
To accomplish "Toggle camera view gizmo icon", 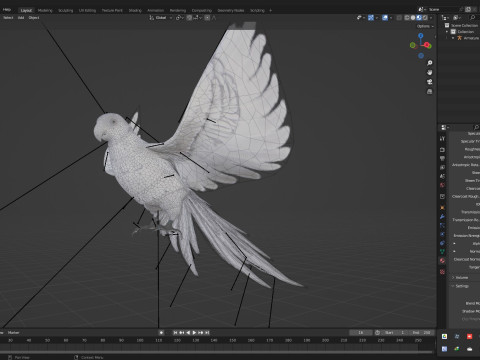I will coord(430,82).
